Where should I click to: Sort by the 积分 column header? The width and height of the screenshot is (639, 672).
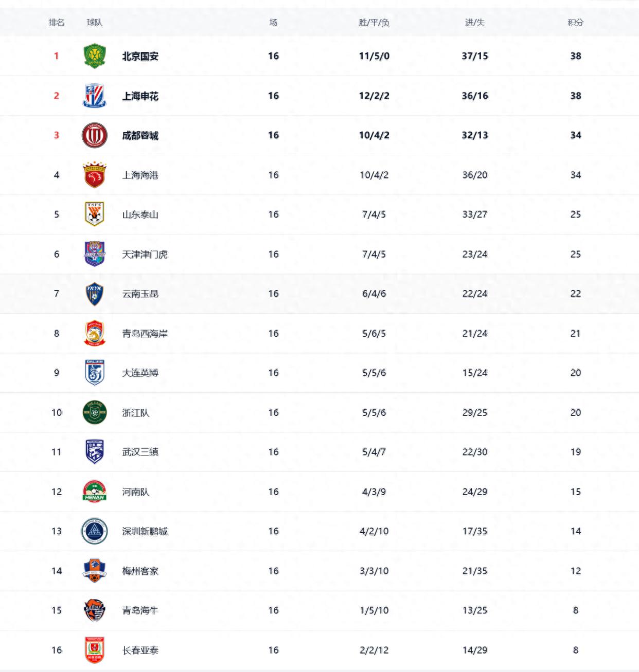(575, 22)
